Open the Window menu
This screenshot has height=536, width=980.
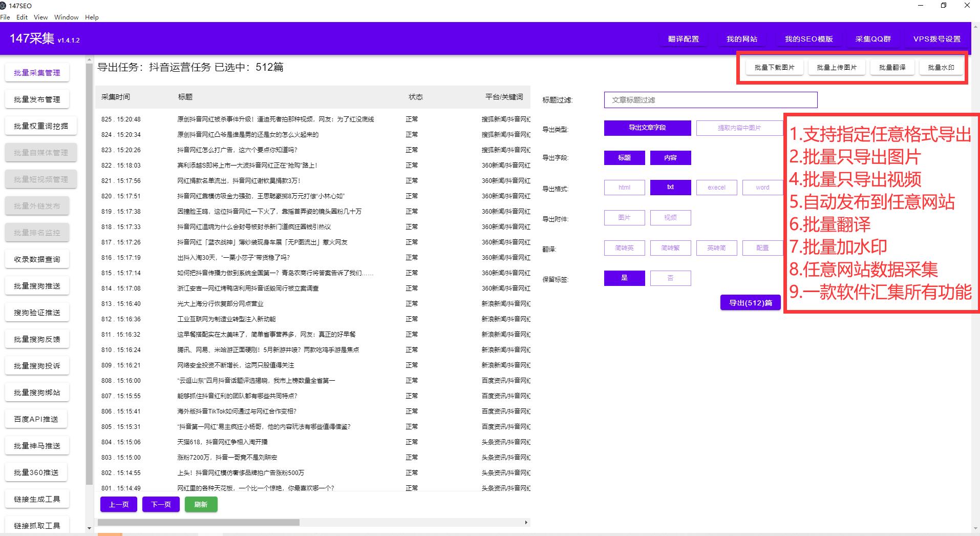click(x=66, y=17)
